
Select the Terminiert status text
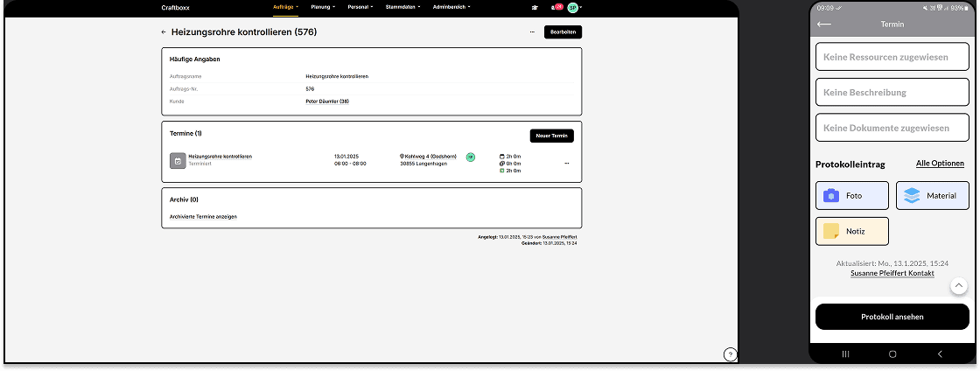click(x=200, y=163)
